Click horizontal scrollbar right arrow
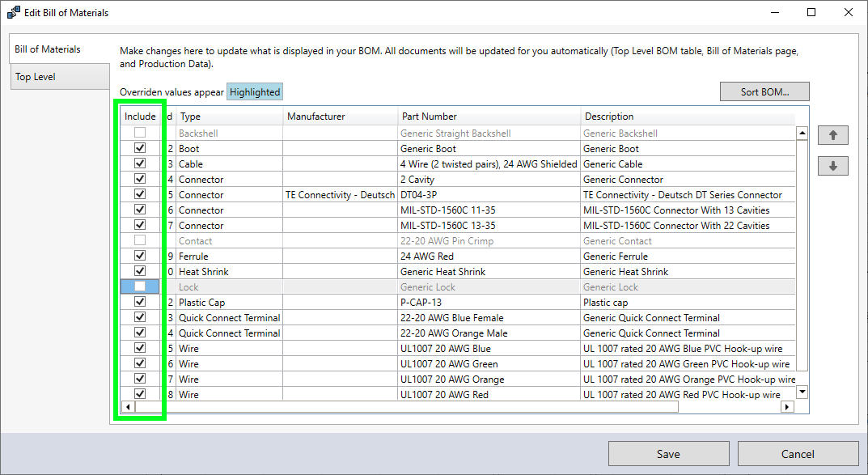 point(786,407)
